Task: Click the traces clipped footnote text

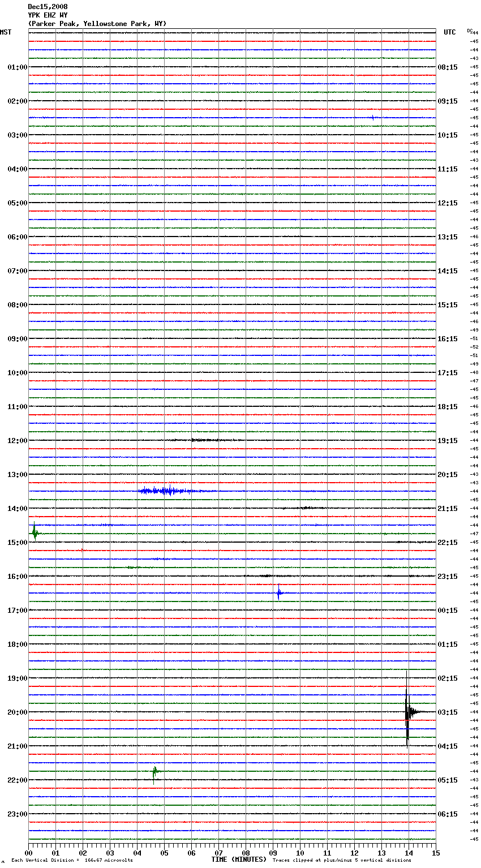Action: point(342,860)
